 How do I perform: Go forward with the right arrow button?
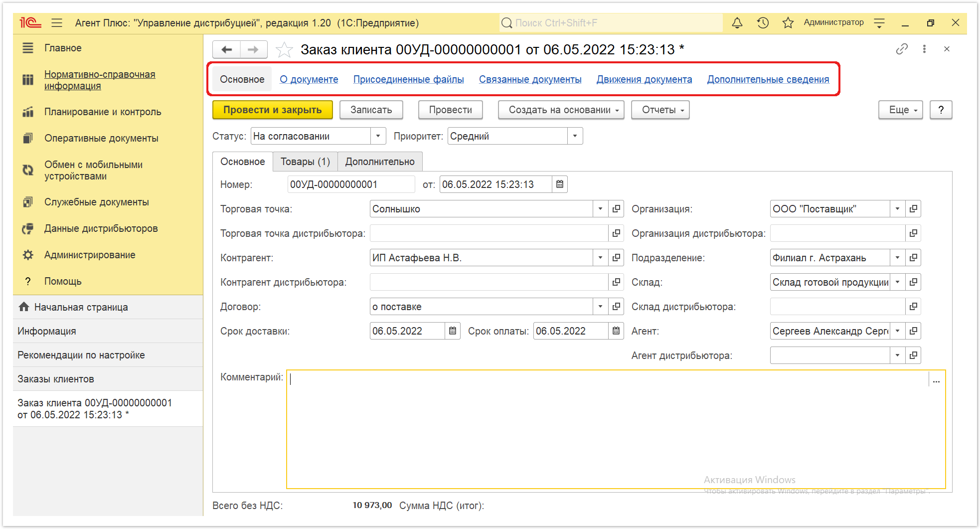coord(253,49)
